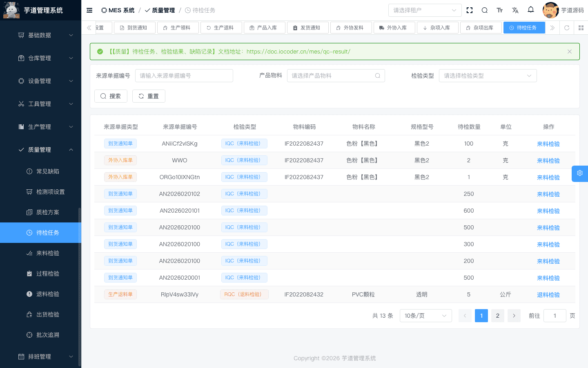
Task: Go to page 2 of the table
Action: coord(497,315)
